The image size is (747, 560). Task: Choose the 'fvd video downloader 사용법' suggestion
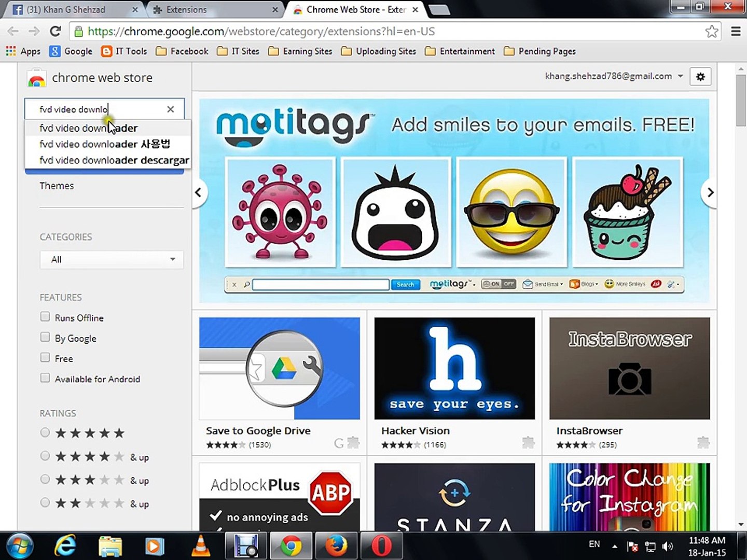tap(108, 144)
